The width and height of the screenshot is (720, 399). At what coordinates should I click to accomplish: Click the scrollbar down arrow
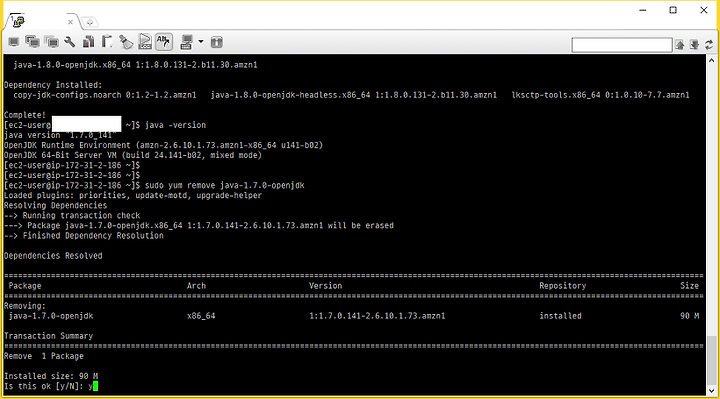tap(711, 391)
